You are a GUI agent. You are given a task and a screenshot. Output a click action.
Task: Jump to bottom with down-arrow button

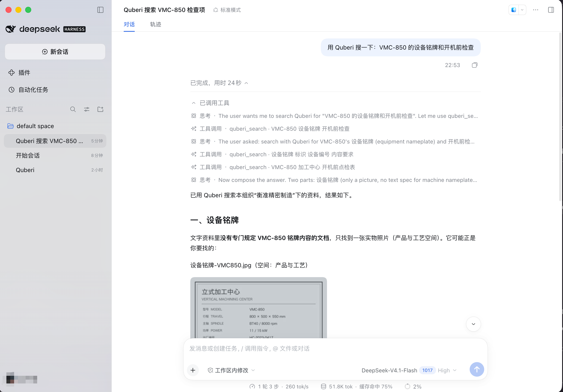[473, 324]
